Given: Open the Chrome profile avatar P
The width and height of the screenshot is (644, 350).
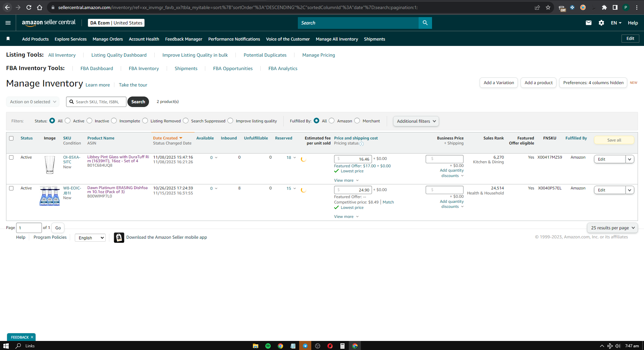Looking at the screenshot, I should (x=626, y=7).
